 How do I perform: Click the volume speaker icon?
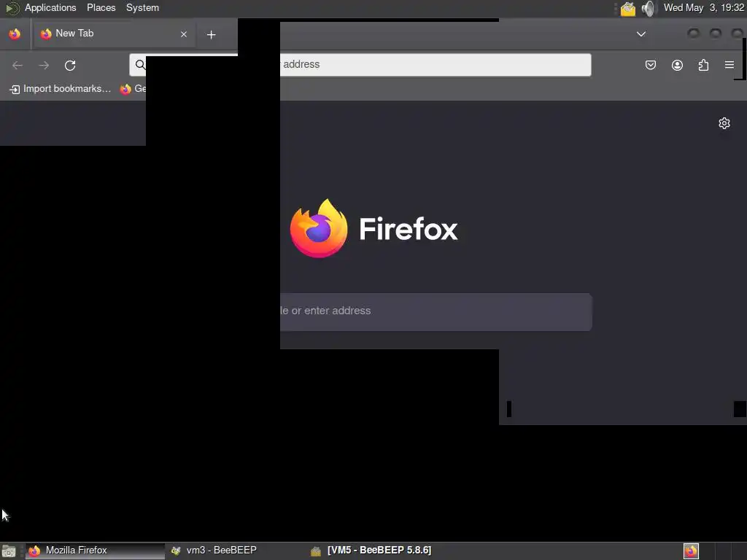(x=648, y=9)
